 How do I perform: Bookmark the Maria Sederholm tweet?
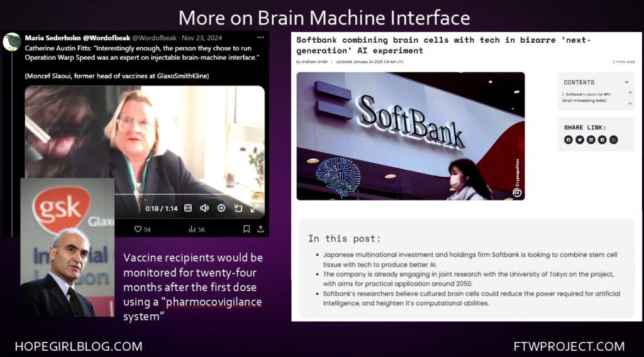tap(247, 229)
